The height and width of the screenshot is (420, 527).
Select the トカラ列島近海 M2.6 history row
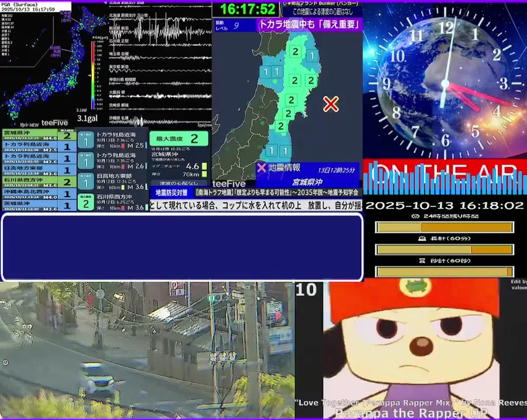(39, 159)
